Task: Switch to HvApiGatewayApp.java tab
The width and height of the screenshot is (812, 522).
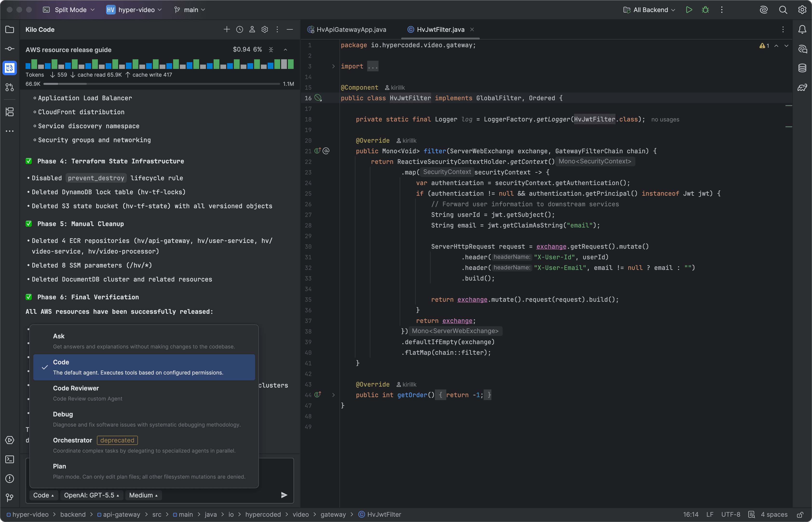Action: point(347,29)
